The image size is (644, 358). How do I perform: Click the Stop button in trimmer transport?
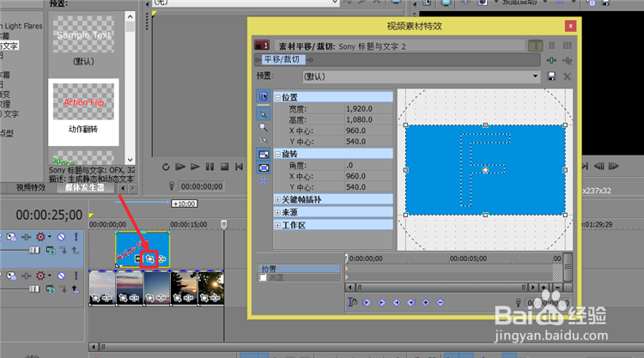point(225,167)
